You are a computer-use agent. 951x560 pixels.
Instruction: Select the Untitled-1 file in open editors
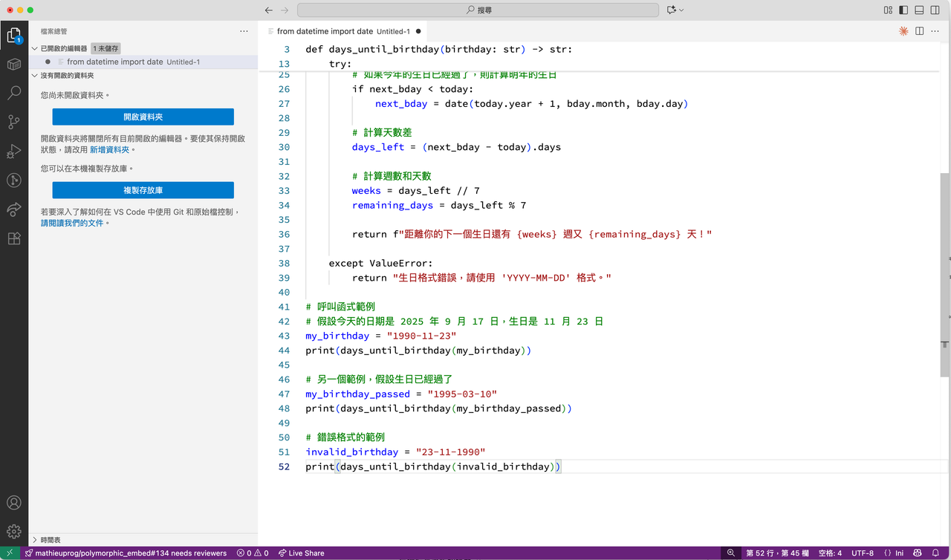[143, 62]
